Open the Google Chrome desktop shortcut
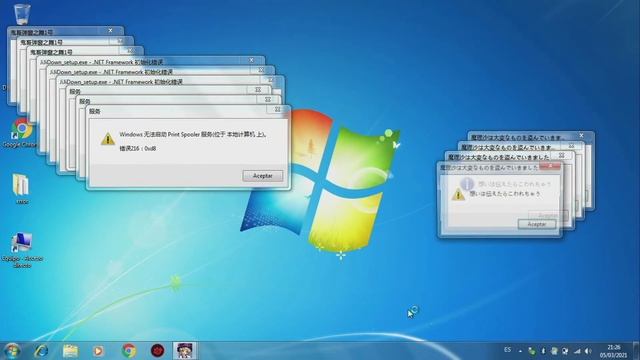Screen dimensions: 640x360 [x=21, y=133]
